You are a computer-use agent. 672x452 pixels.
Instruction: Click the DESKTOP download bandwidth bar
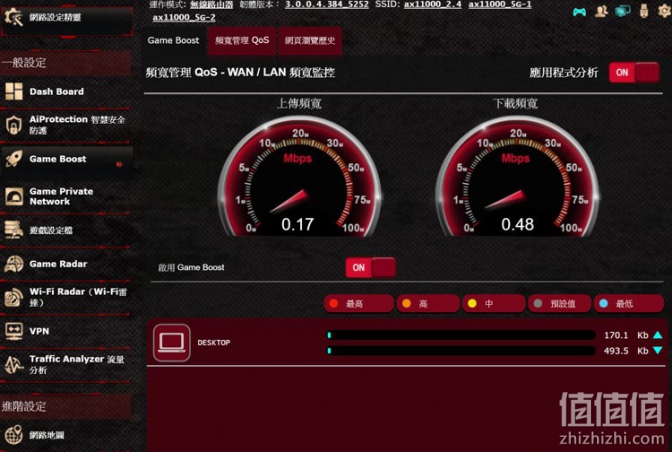[x=461, y=351]
